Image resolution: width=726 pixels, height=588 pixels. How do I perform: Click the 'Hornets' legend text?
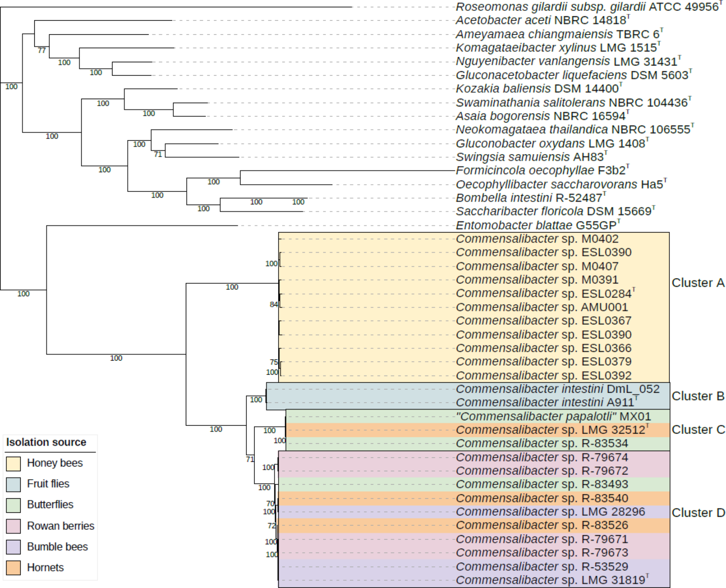click(x=45, y=568)
